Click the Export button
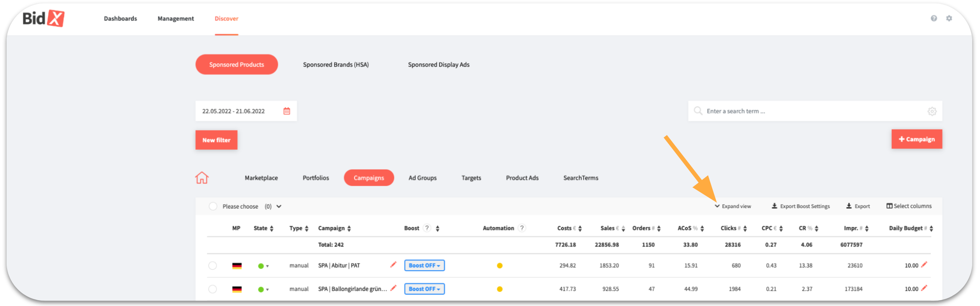This screenshot has height=306, width=980. click(x=858, y=206)
